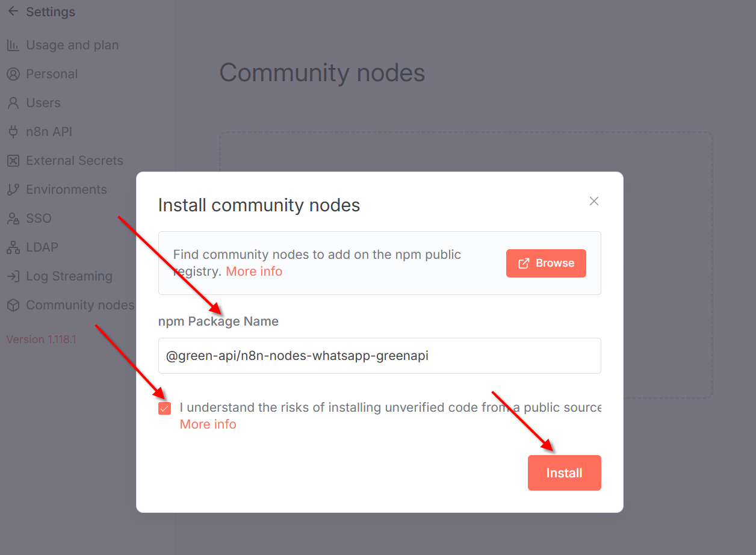Click the Community nodes cube icon
756x555 pixels.
(x=13, y=305)
